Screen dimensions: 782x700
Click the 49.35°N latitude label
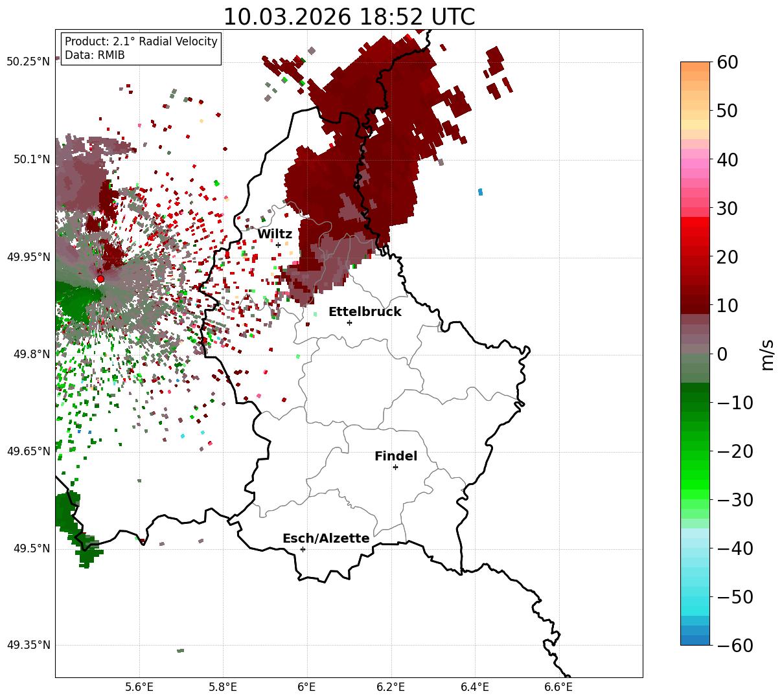pos(29,645)
